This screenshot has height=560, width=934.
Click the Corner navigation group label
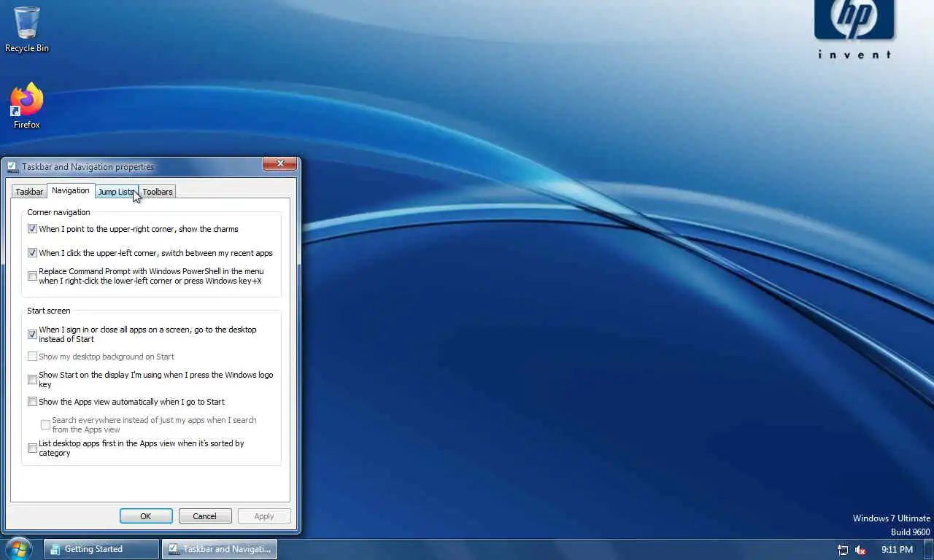[58, 212]
